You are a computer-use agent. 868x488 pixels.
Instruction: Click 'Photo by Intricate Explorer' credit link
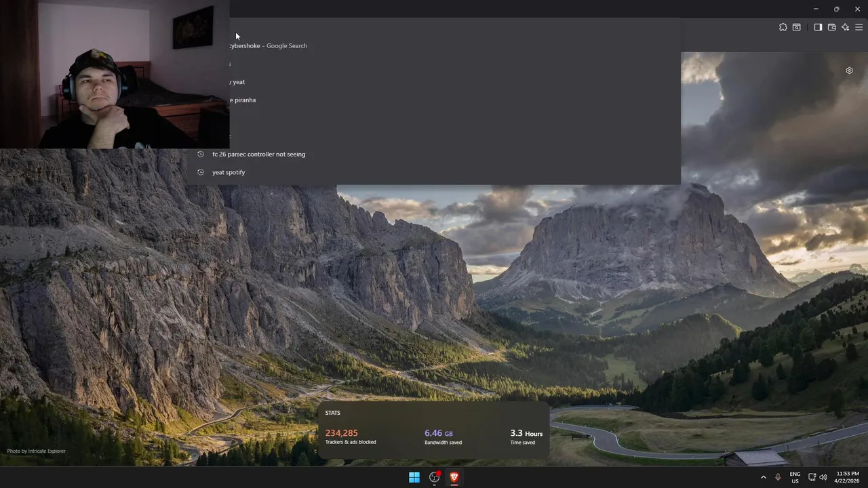pyautogui.click(x=37, y=451)
